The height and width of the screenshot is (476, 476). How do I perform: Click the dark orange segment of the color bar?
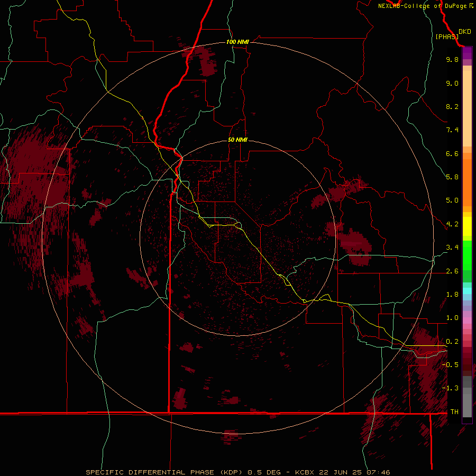pyautogui.click(x=467, y=182)
